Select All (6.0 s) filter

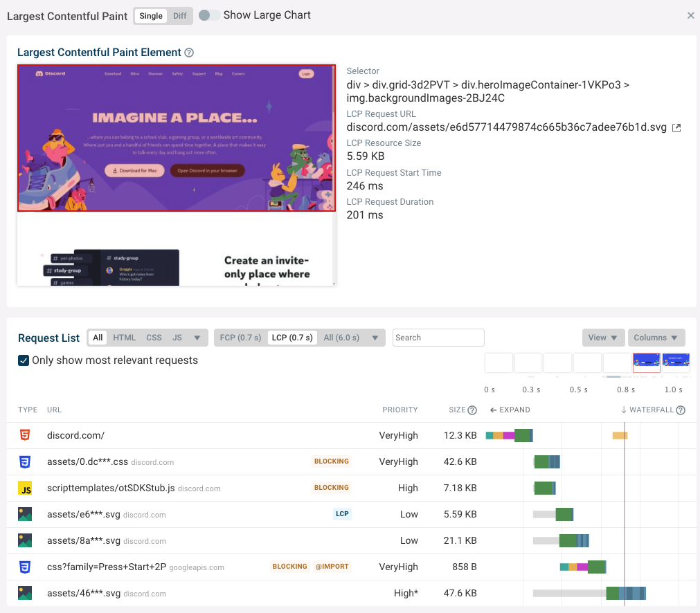(x=341, y=338)
